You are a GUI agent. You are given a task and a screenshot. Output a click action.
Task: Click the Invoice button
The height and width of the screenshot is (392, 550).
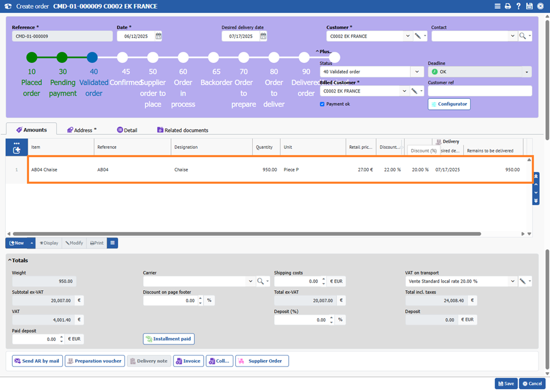pyautogui.click(x=187, y=361)
